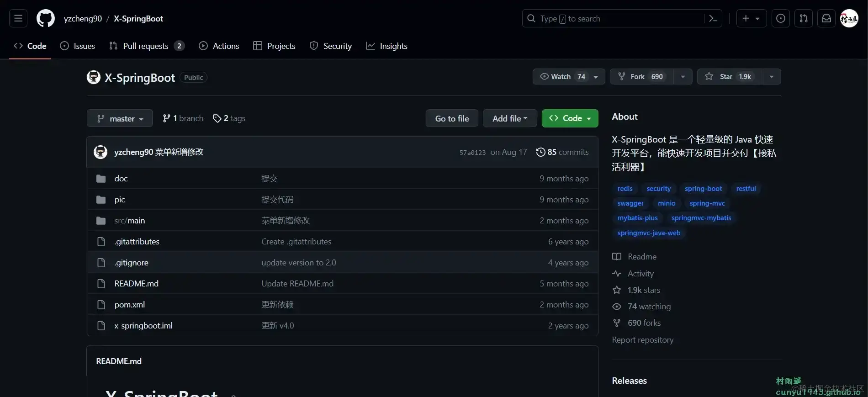This screenshot has height=397, width=868.
Task: Expand the create new plus dropdown
Action: pyautogui.click(x=752, y=18)
